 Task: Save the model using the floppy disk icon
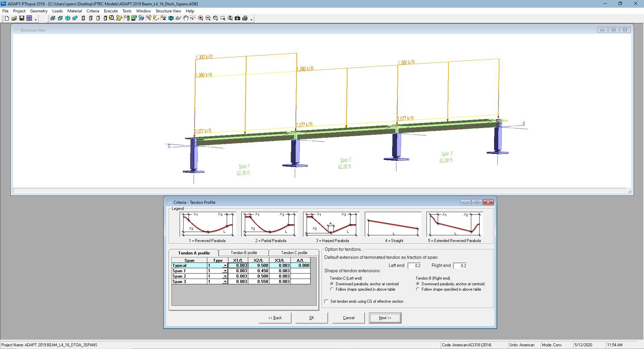pos(21,18)
